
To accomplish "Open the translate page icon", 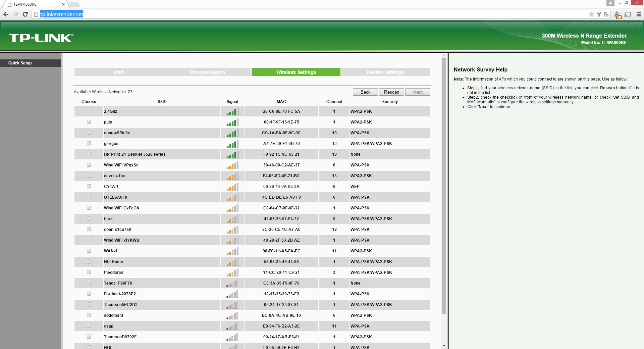I will [x=606, y=14].
